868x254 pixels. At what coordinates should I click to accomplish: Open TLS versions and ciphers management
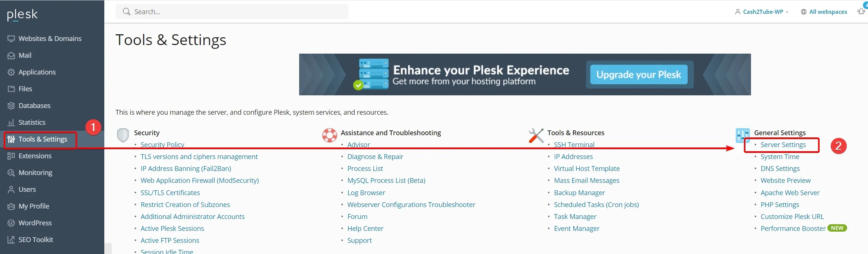pos(199,157)
